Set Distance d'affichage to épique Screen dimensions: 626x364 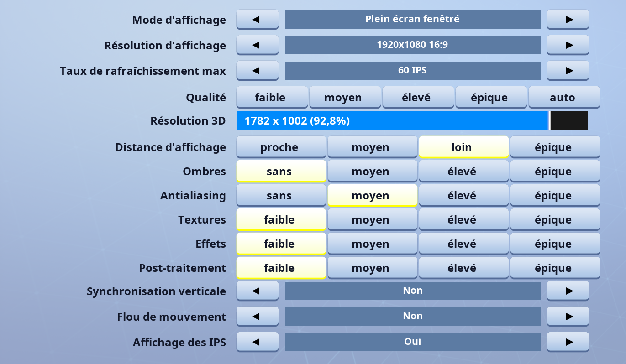pos(555,147)
